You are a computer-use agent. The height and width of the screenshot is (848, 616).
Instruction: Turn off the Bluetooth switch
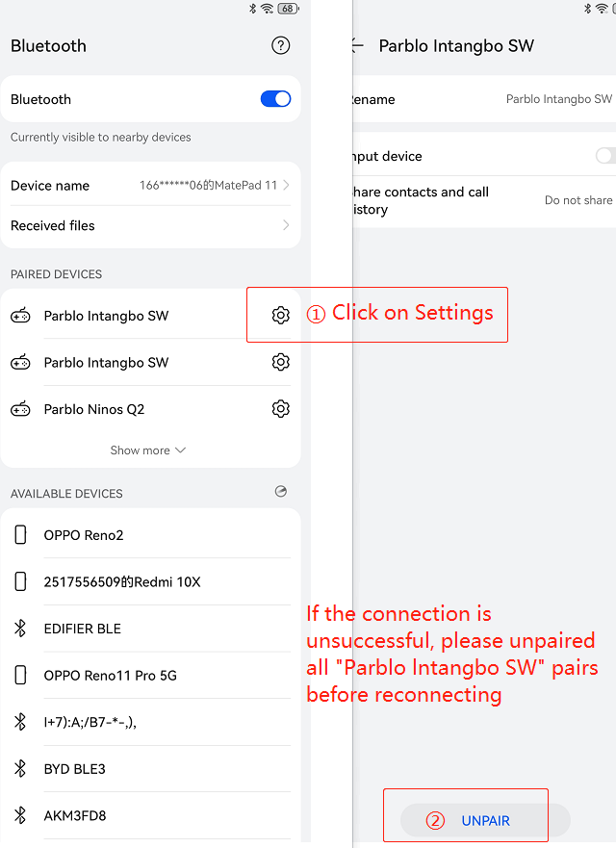[275, 99]
